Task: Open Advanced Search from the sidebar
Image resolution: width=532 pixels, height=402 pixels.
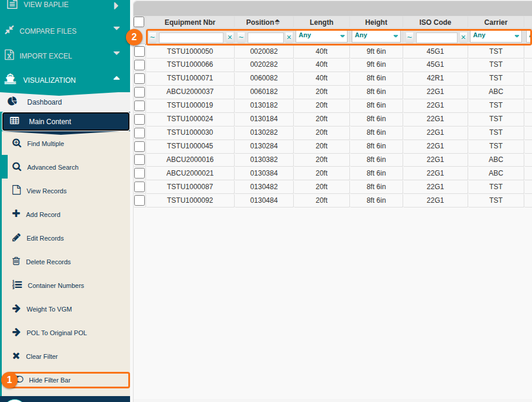Action: [53, 167]
